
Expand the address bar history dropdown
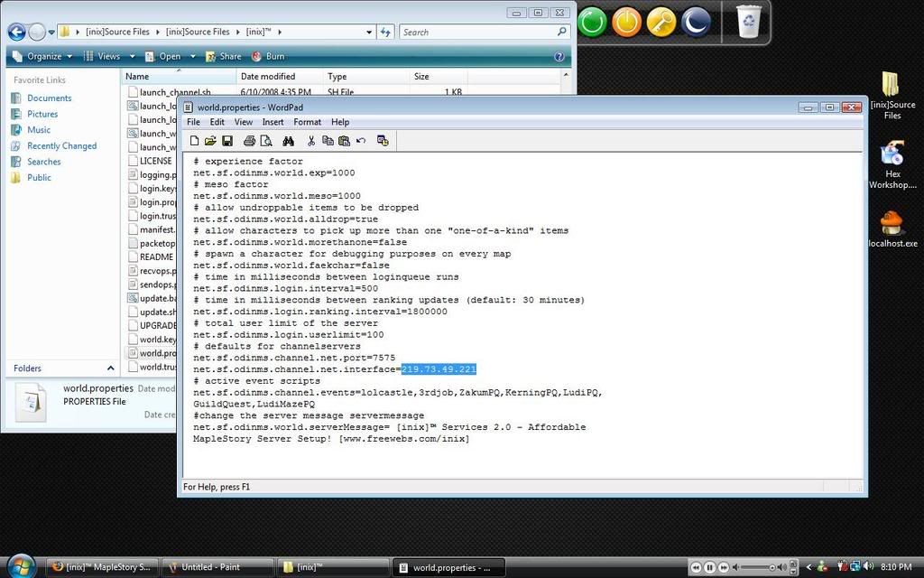click(x=369, y=32)
